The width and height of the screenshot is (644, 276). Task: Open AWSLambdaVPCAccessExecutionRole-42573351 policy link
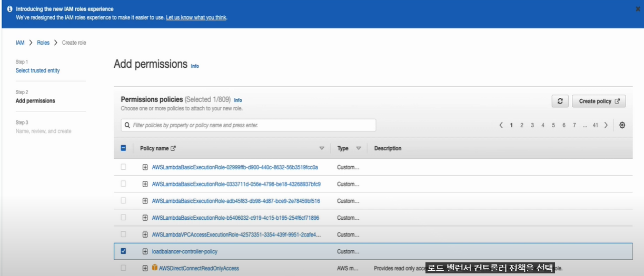click(x=236, y=234)
